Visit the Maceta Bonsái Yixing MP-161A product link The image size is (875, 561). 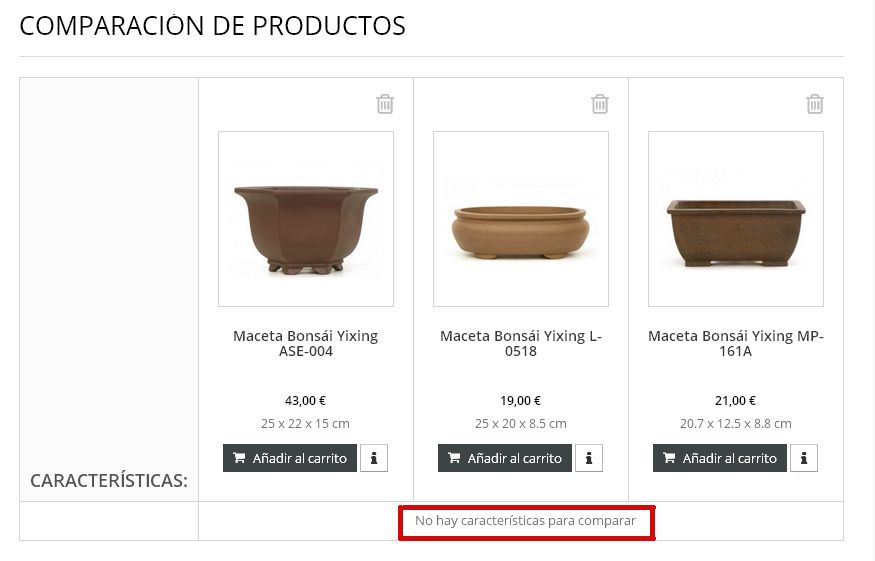(x=735, y=343)
